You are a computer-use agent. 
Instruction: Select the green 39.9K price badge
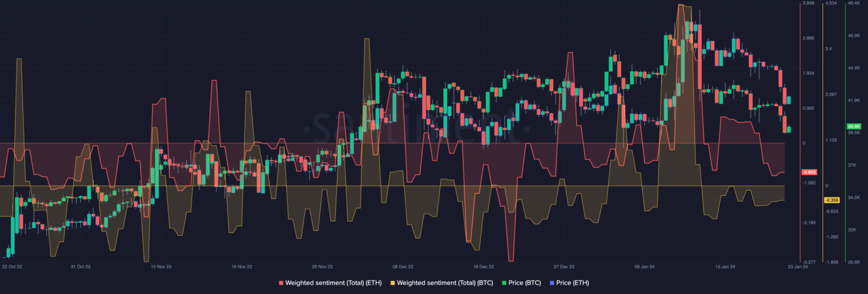click(853, 127)
